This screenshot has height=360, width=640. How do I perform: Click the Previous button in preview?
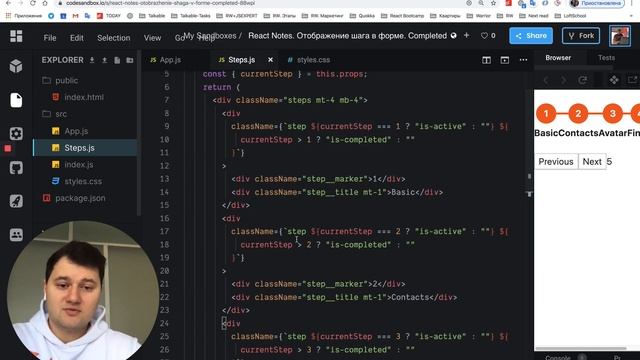point(556,162)
